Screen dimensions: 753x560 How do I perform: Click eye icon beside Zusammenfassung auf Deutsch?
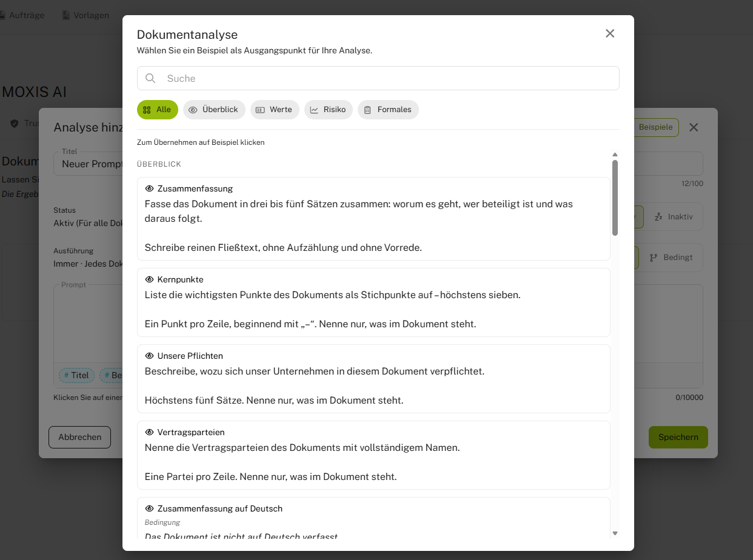coord(149,508)
